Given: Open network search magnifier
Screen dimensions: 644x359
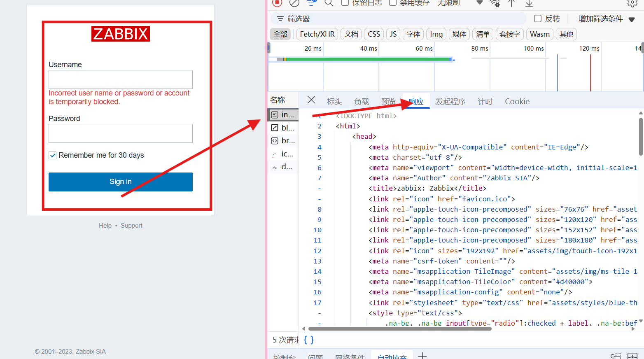Looking at the screenshot, I should click(329, 3).
